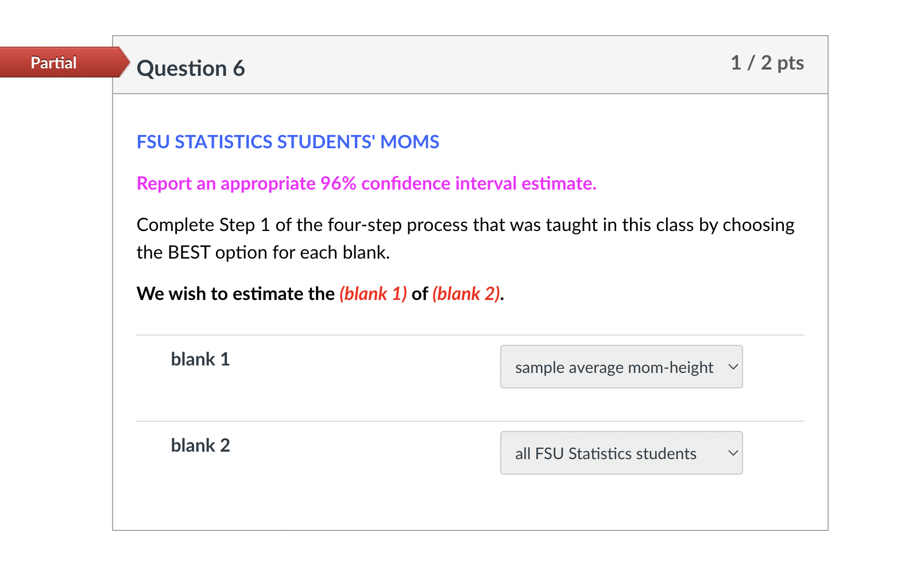
Task: Click the divider line above blank 1
Action: (470, 332)
